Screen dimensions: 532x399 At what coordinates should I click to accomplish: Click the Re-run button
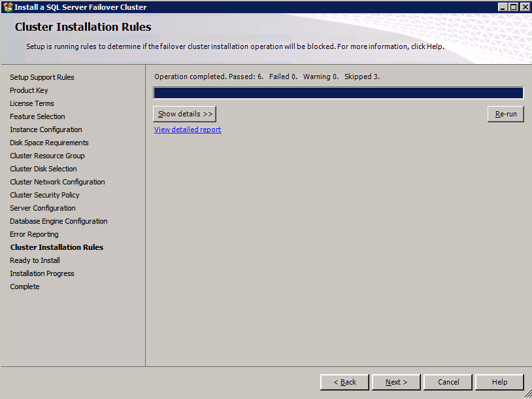pyautogui.click(x=506, y=114)
